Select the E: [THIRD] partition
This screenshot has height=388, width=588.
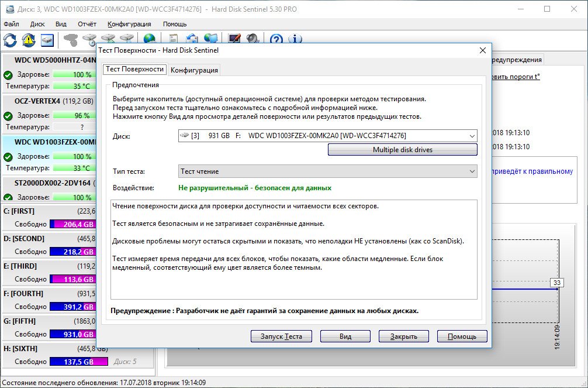tap(49, 272)
